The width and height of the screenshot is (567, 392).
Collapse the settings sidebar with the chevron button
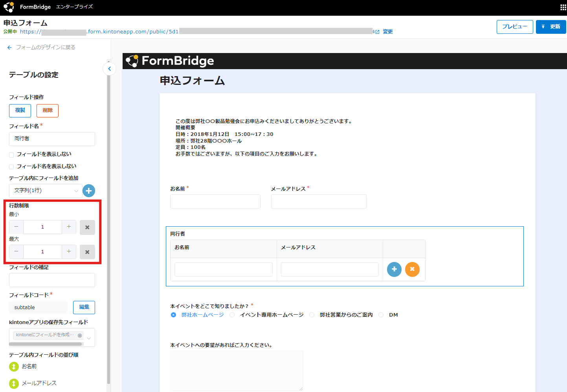[109, 69]
